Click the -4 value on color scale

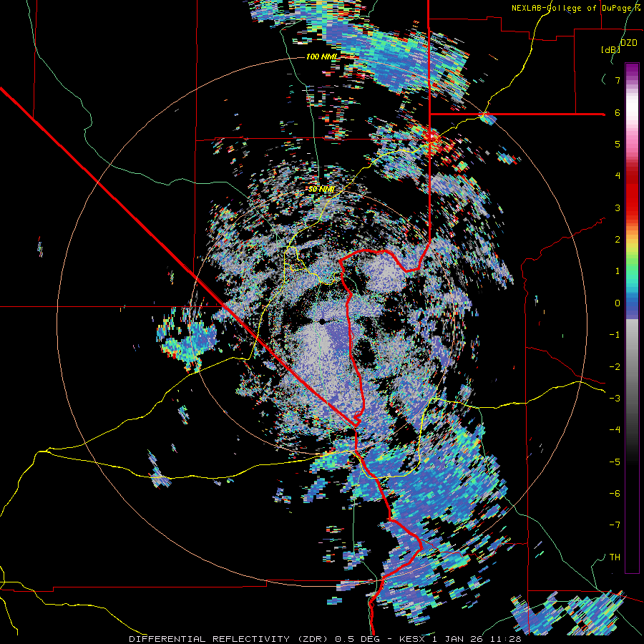[615, 430]
